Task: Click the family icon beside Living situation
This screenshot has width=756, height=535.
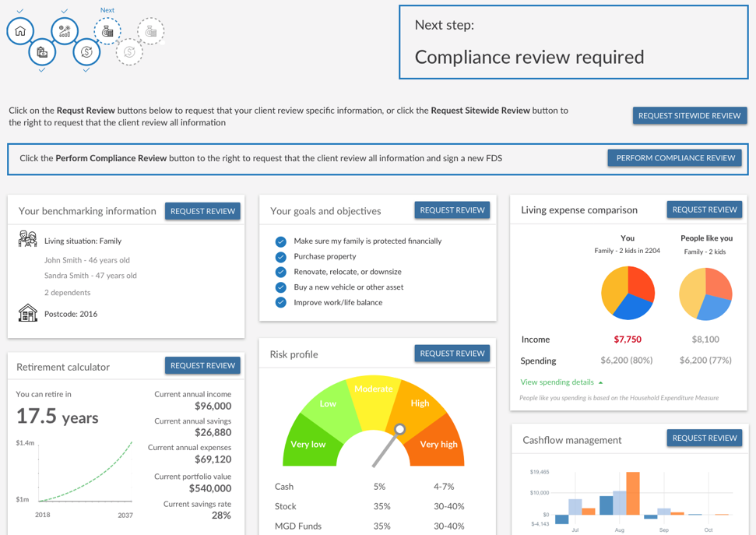Action: click(27, 239)
